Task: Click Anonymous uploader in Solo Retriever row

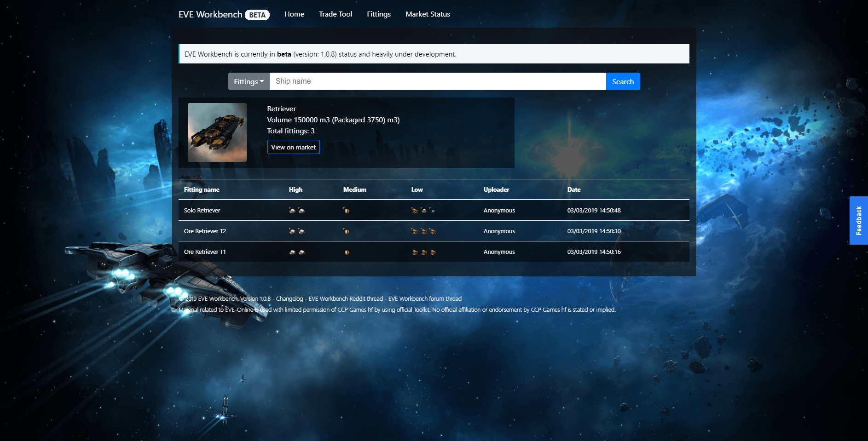Action: [499, 211]
